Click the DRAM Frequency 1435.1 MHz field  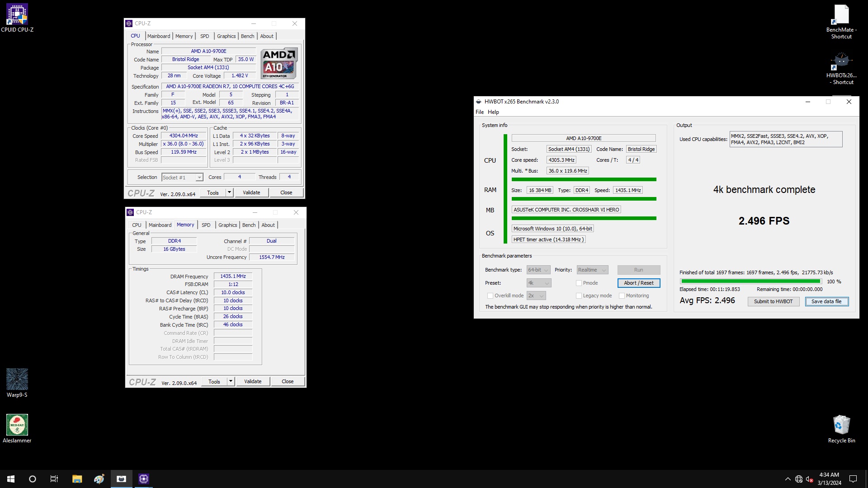coord(233,276)
